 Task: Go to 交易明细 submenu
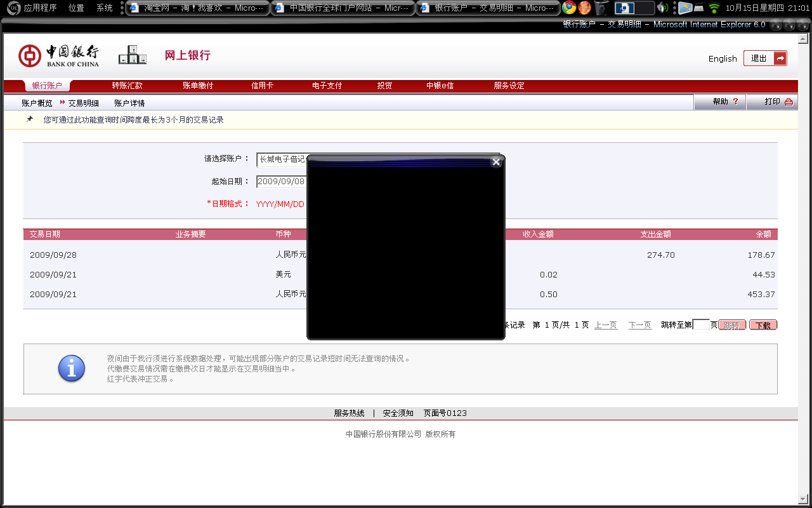click(83, 103)
